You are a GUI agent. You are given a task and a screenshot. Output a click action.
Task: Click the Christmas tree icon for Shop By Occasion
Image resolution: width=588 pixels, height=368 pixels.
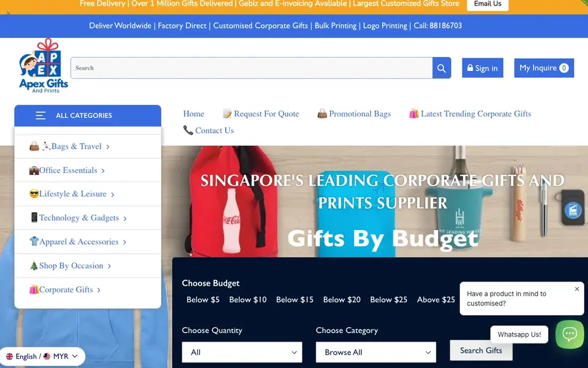click(34, 266)
